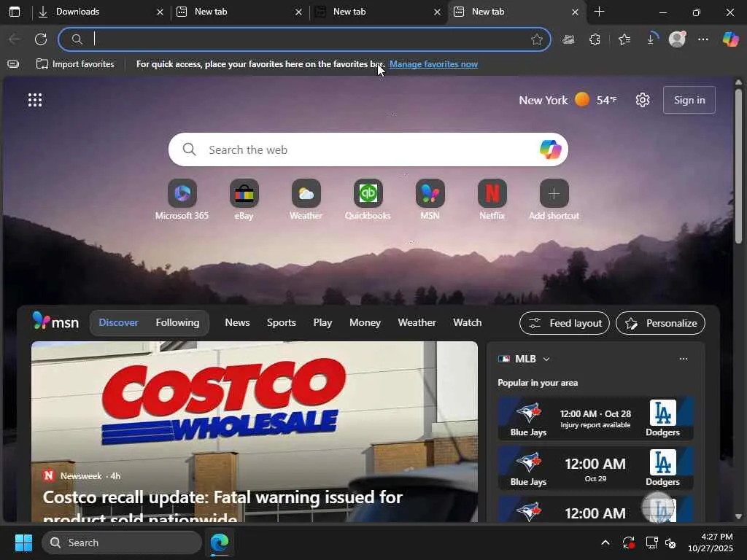The image size is (747, 560).
Task: Open the News category
Action: coord(237,322)
